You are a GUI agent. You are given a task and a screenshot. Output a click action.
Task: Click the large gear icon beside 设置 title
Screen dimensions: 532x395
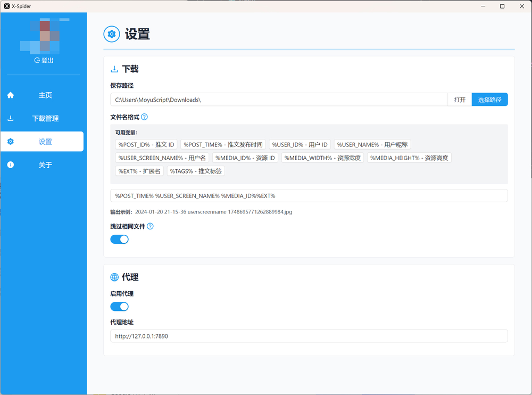point(112,34)
